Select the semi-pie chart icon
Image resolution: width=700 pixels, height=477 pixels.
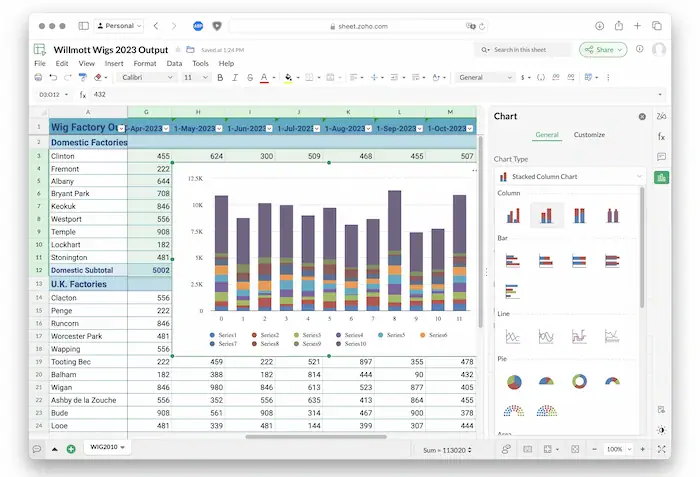[x=546, y=381]
